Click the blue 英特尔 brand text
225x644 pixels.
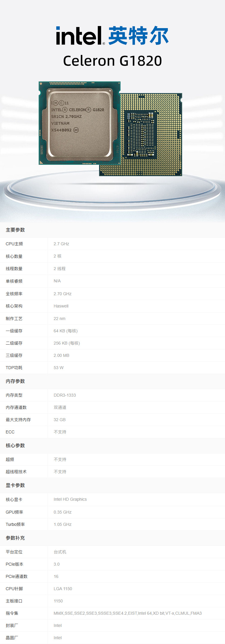[139, 36]
